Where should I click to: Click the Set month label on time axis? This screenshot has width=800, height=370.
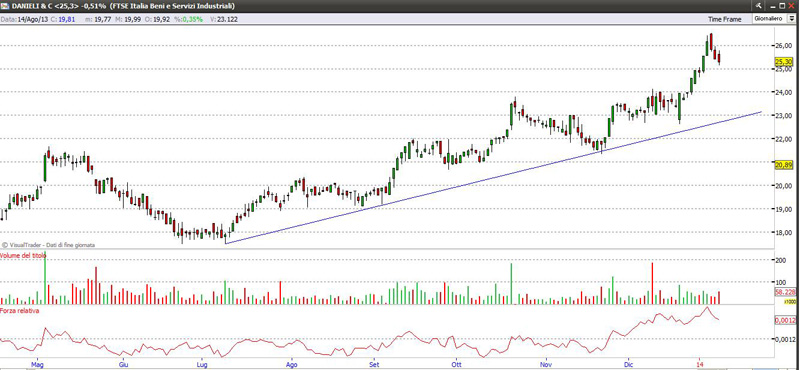tap(374, 365)
